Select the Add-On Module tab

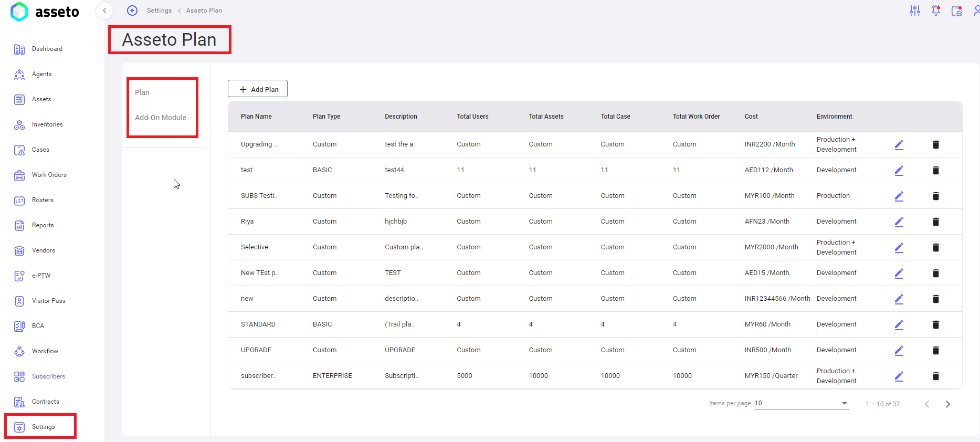coord(161,118)
